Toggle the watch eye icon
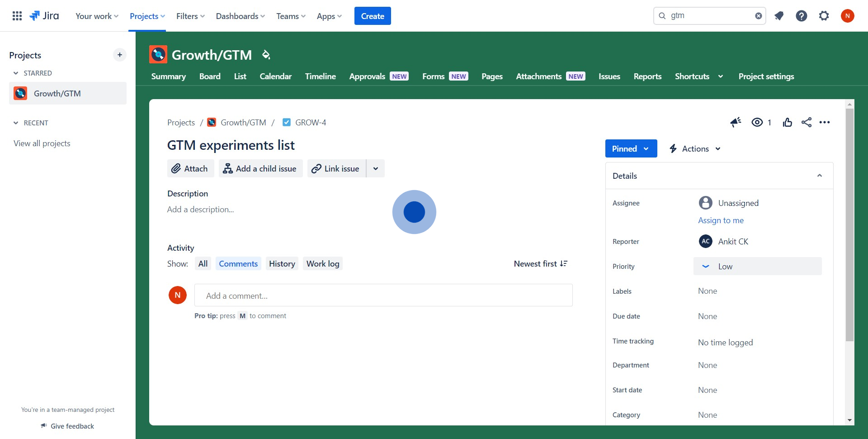Viewport: 868px width, 439px height. pyautogui.click(x=757, y=122)
